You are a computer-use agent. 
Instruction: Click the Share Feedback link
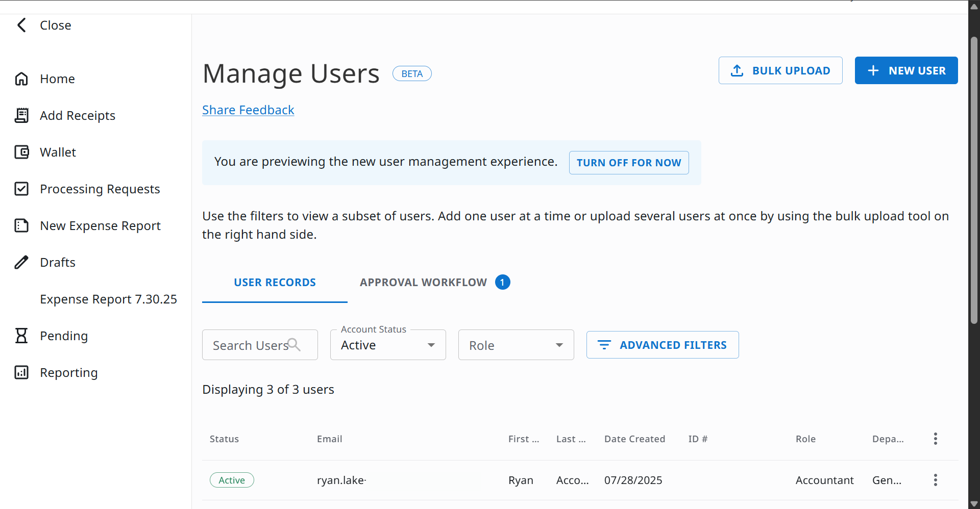click(x=248, y=110)
